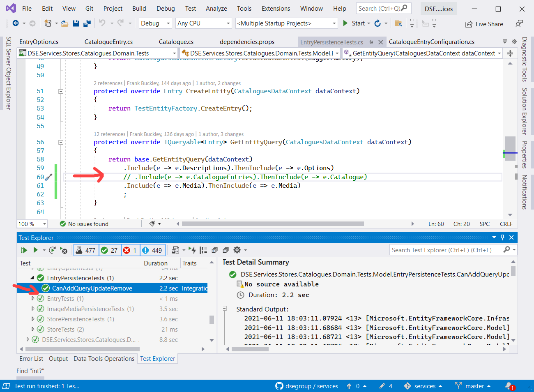Click the Undo icon in the toolbar
The width and height of the screenshot is (534, 392).
coord(103,23)
